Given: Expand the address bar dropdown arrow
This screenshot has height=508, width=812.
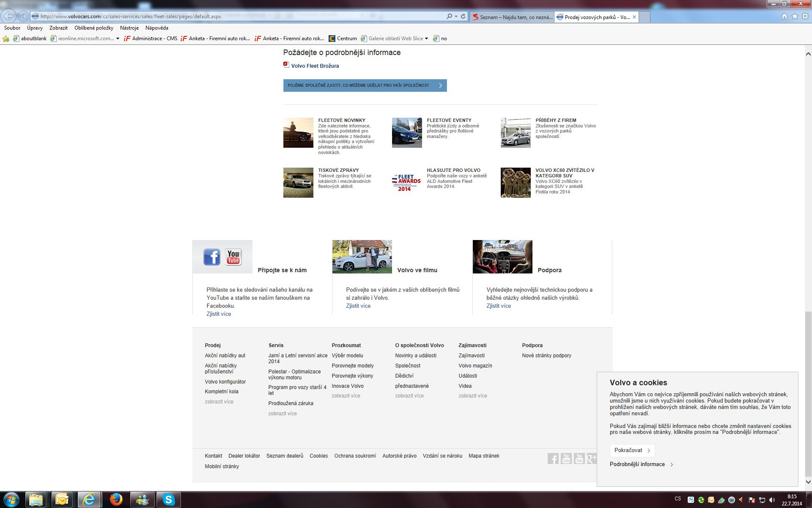Looking at the screenshot, I should coord(456,17).
